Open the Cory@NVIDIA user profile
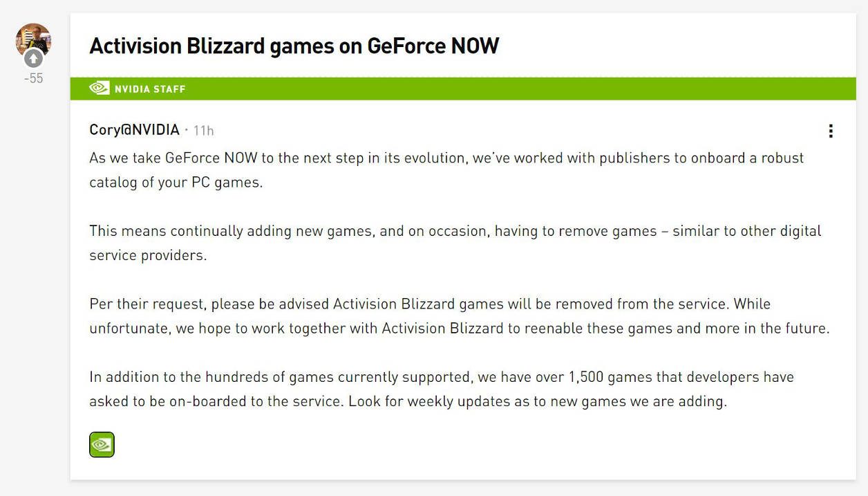The height and width of the screenshot is (496, 868). (x=134, y=129)
